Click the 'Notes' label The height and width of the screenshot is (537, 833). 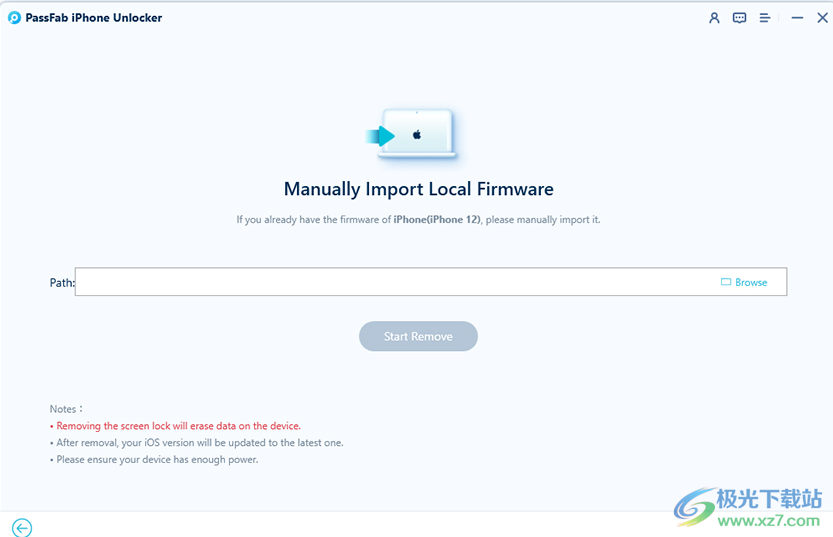coord(66,409)
